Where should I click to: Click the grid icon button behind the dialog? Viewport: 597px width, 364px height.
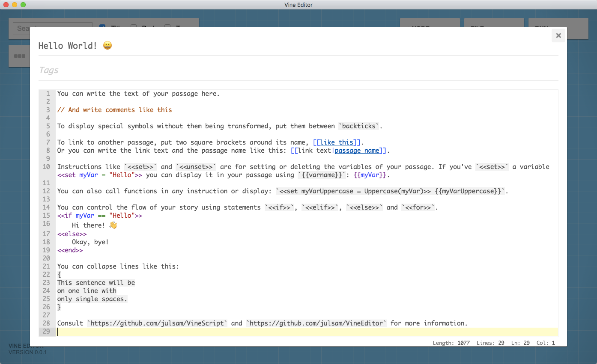(19, 56)
